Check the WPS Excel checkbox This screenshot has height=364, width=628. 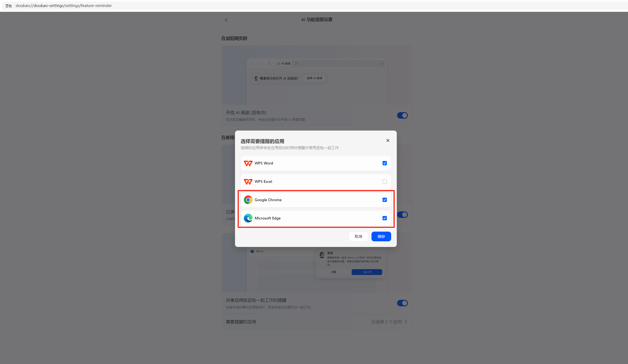pos(384,181)
